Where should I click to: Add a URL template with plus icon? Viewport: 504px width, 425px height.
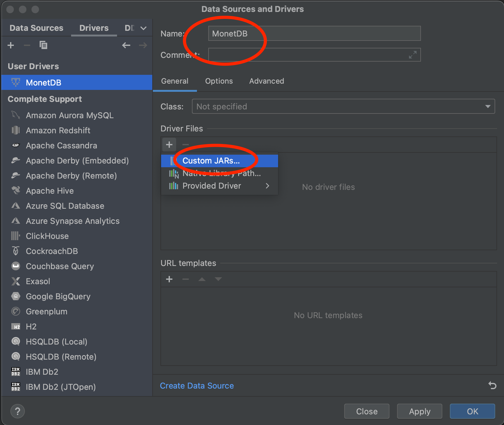(x=169, y=279)
